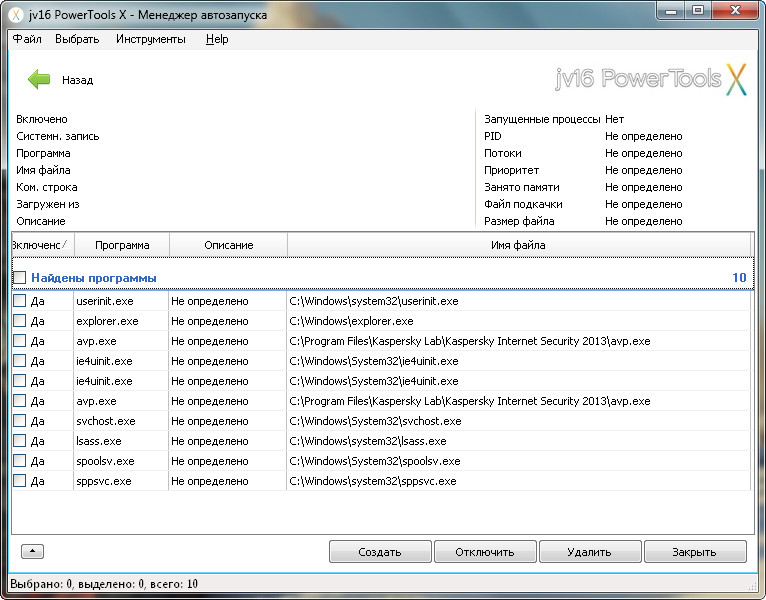Click the Отключить button
The image size is (766, 600).
pyautogui.click(x=485, y=552)
